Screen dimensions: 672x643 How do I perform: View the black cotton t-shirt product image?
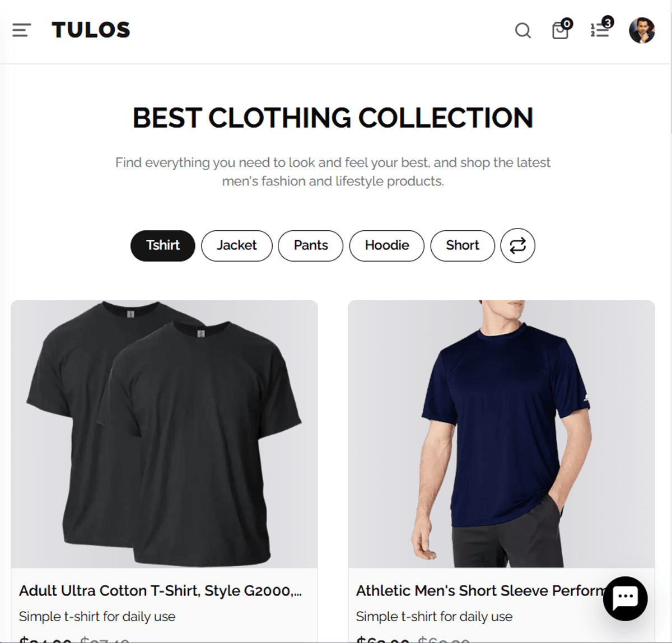point(164,434)
